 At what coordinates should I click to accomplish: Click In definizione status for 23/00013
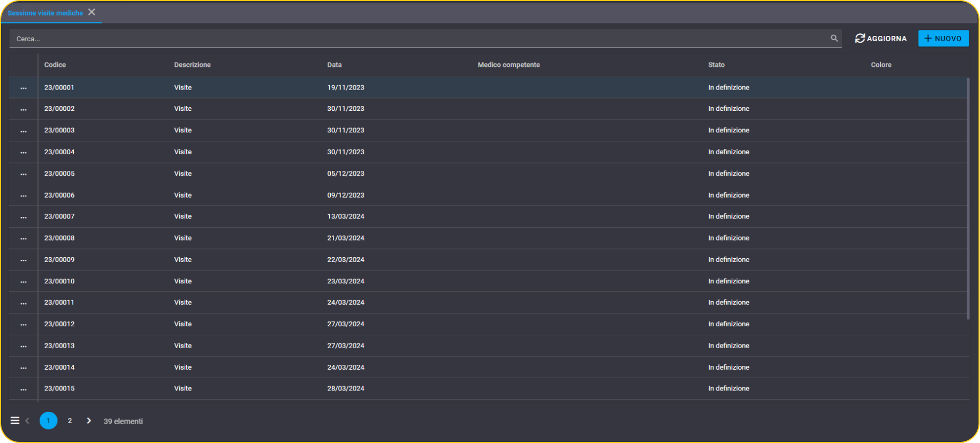(x=728, y=346)
